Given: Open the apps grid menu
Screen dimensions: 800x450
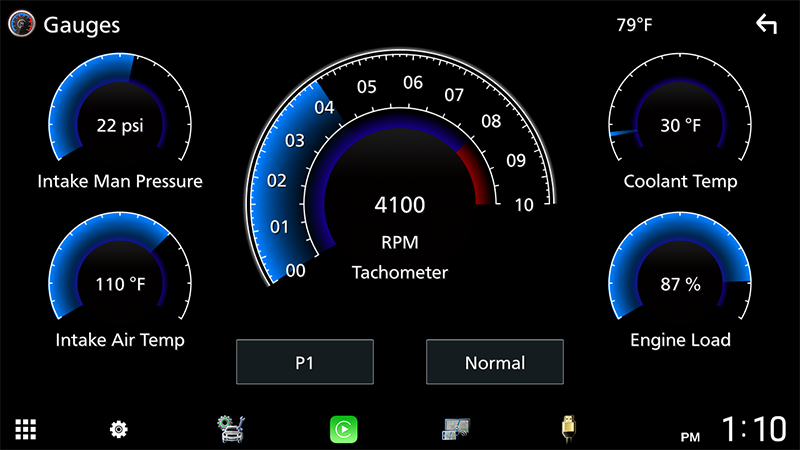Looking at the screenshot, I should pos(25,429).
